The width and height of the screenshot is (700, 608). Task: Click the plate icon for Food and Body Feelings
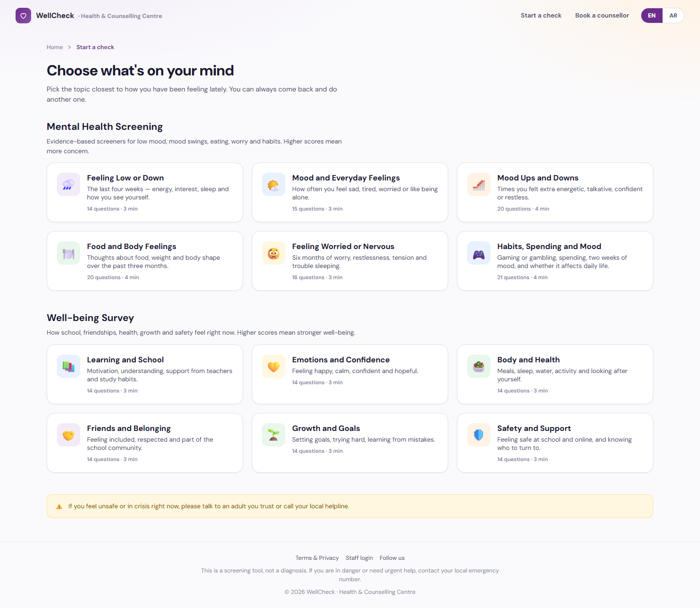coord(69,253)
